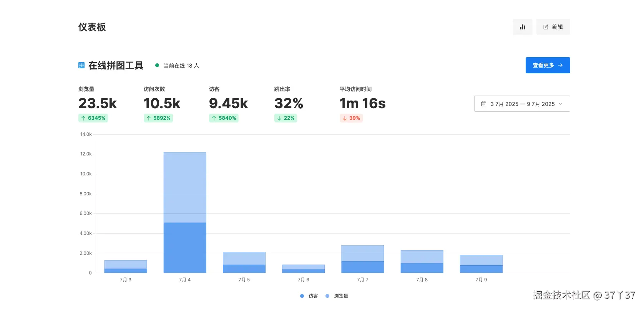Screen dimensions: 644x309
Task: Select the 浏览量 23.5k metric
Action: click(x=98, y=104)
